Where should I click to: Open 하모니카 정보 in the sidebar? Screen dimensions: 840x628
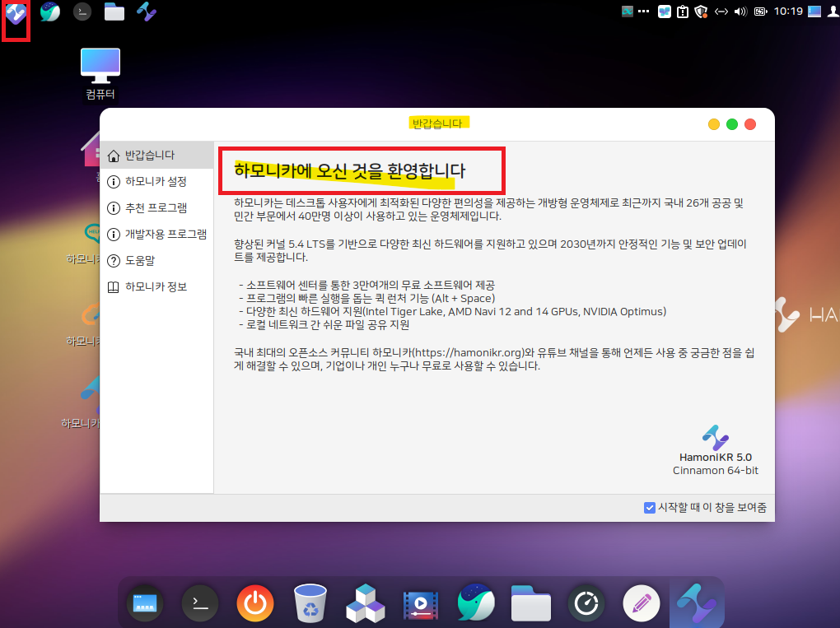coord(157,286)
